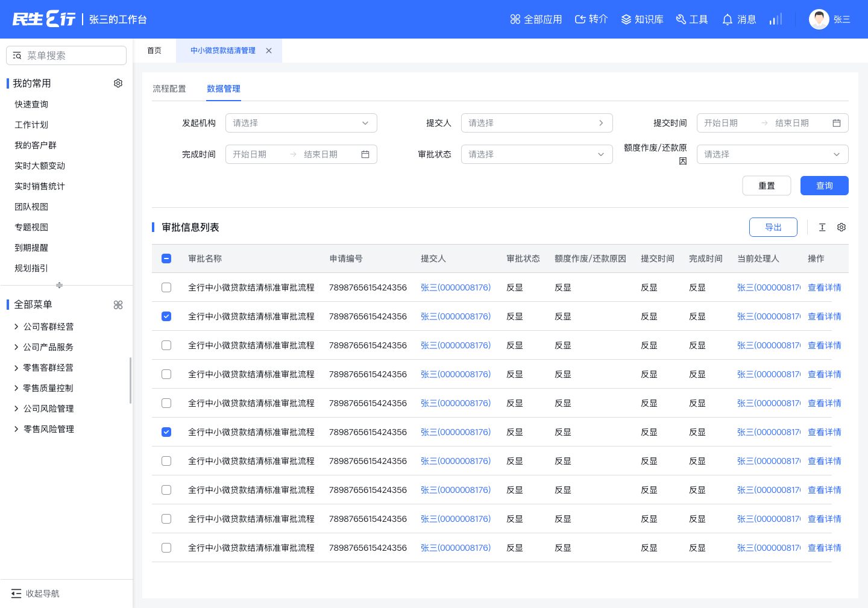
Task: Open the 完成时间 calendar icon
Action: 365,154
